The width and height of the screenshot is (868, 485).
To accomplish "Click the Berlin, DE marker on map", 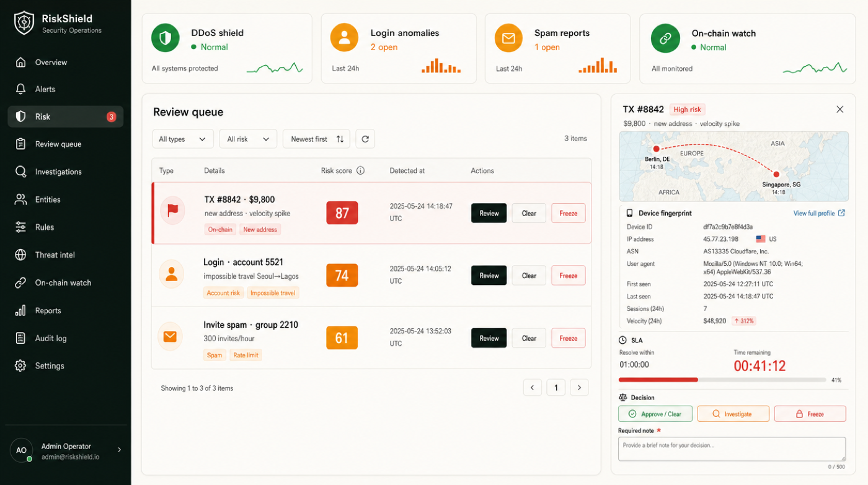I will pos(656,149).
